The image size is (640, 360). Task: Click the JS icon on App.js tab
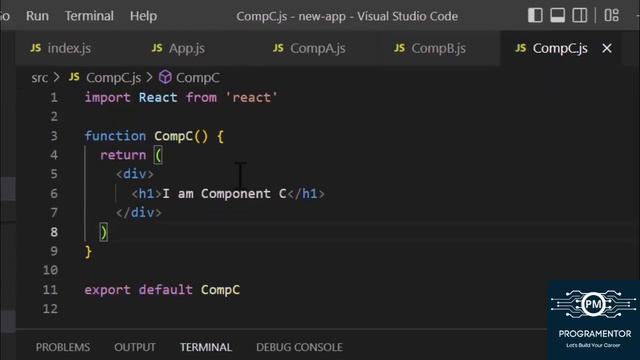(x=157, y=48)
